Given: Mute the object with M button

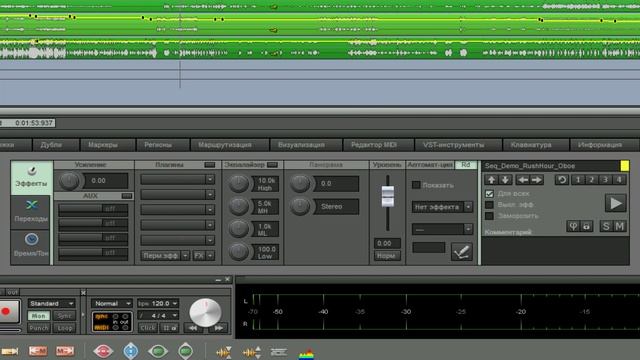Looking at the screenshot, I should [x=620, y=226].
